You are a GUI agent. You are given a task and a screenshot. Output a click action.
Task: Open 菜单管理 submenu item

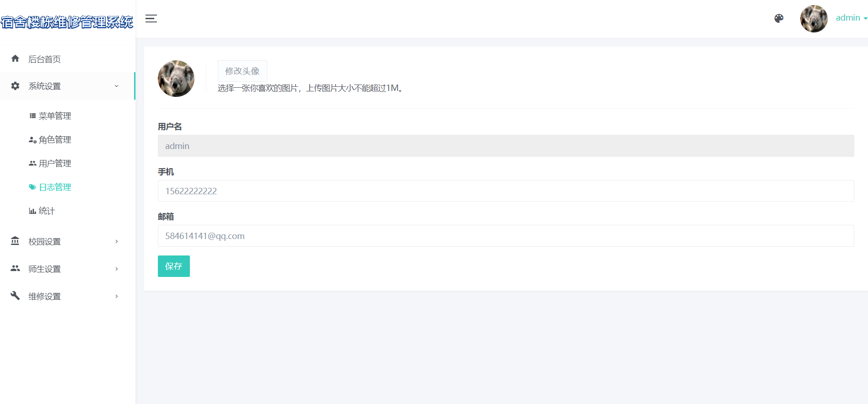click(55, 116)
